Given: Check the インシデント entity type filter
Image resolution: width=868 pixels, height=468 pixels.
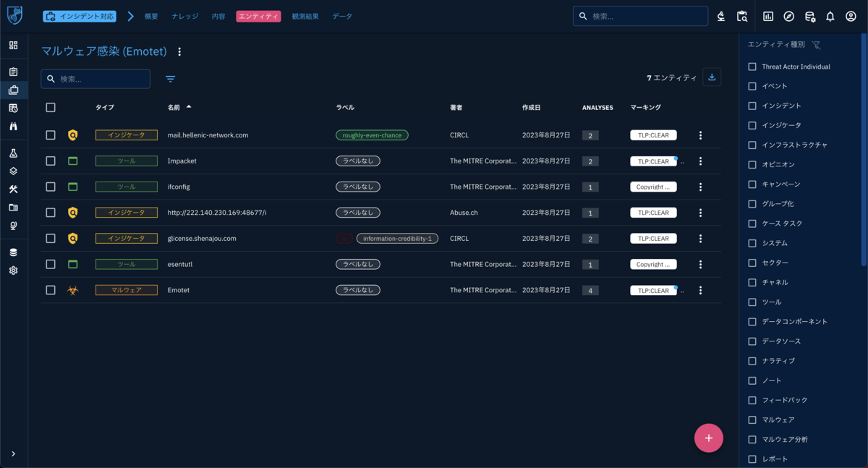Looking at the screenshot, I should click(x=752, y=106).
